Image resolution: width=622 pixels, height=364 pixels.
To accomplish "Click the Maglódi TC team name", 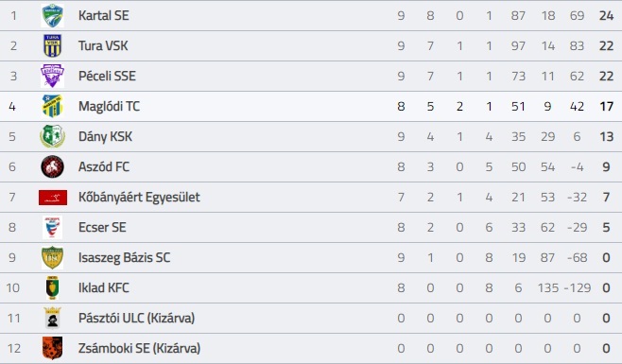I will pyautogui.click(x=109, y=107).
